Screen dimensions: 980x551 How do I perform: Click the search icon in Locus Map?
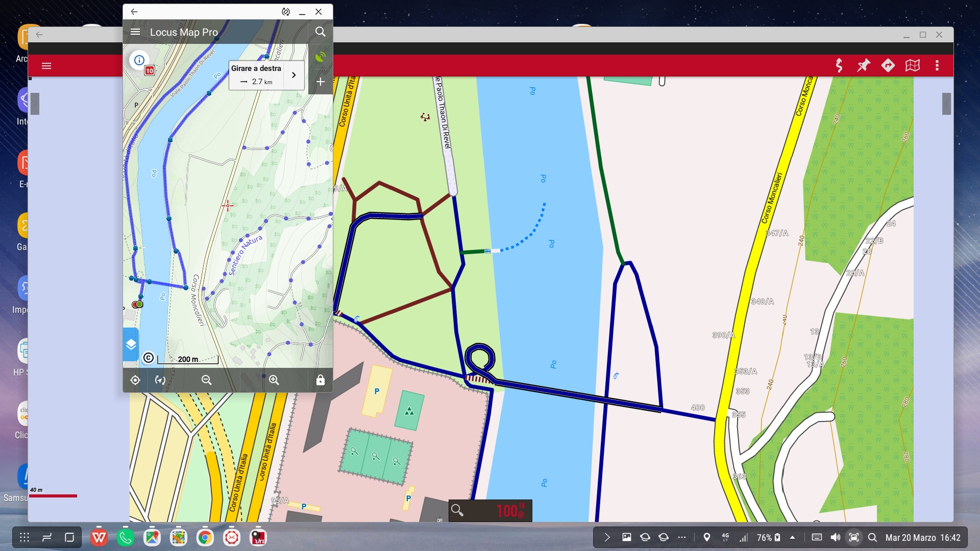pyautogui.click(x=320, y=32)
